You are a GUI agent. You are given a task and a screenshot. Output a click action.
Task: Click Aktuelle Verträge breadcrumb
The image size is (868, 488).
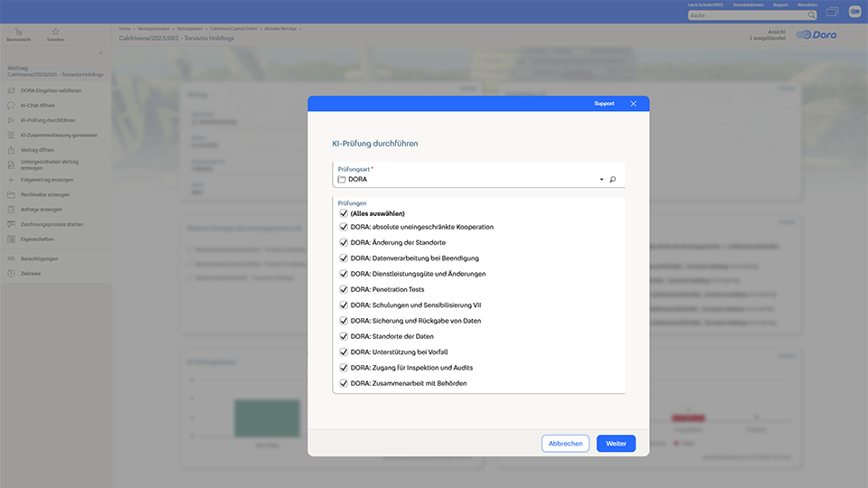pyautogui.click(x=280, y=29)
